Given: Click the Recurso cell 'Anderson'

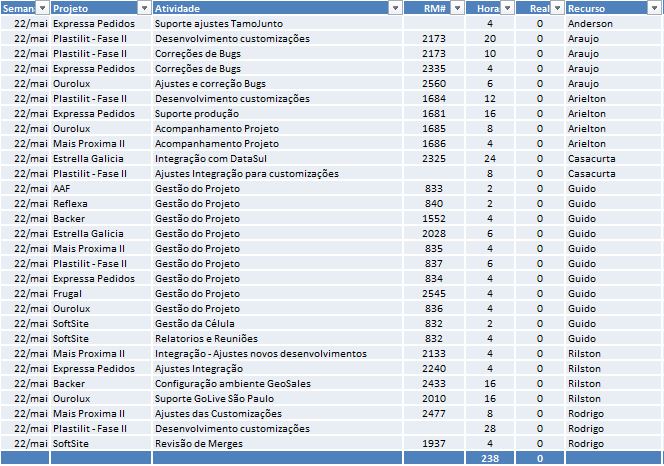Looking at the screenshot, I should (613, 23).
